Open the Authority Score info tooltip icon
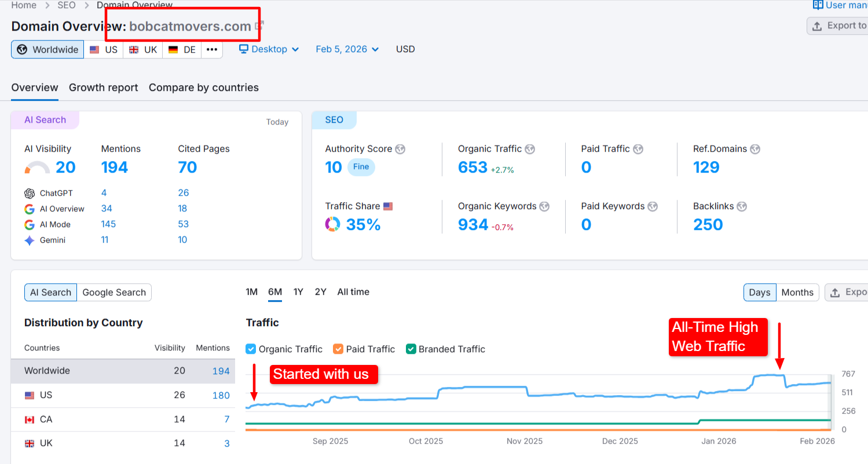The height and width of the screenshot is (464, 868). (400, 149)
